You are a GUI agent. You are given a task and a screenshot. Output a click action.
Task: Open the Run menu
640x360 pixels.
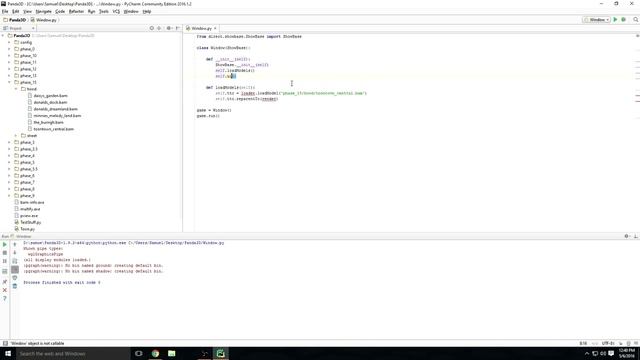pyautogui.click(x=91, y=11)
